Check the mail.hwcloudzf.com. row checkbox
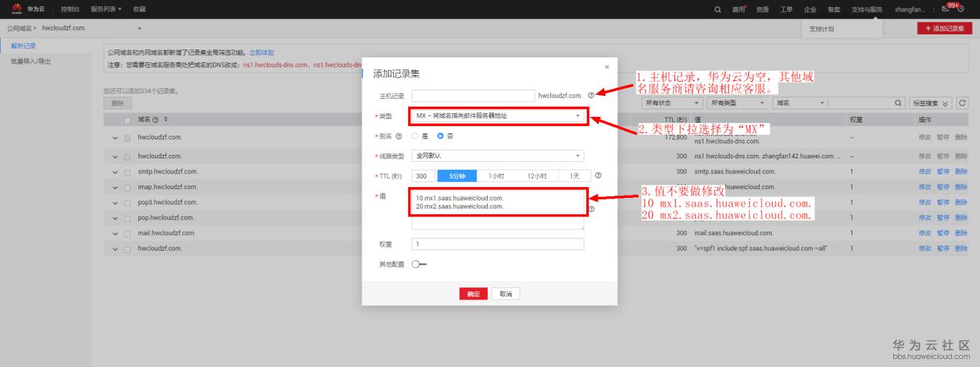This screenshot has width=980, height=367. coord(128,233)
